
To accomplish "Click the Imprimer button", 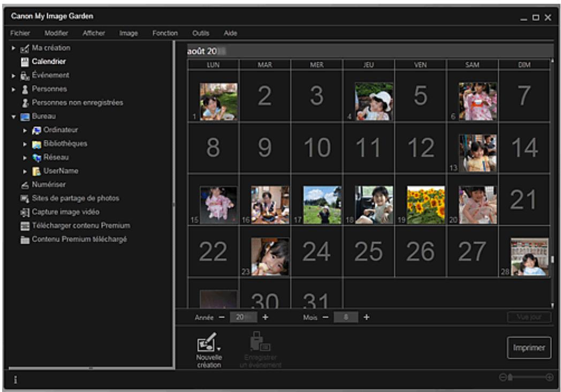I will [x=528, y=348].
